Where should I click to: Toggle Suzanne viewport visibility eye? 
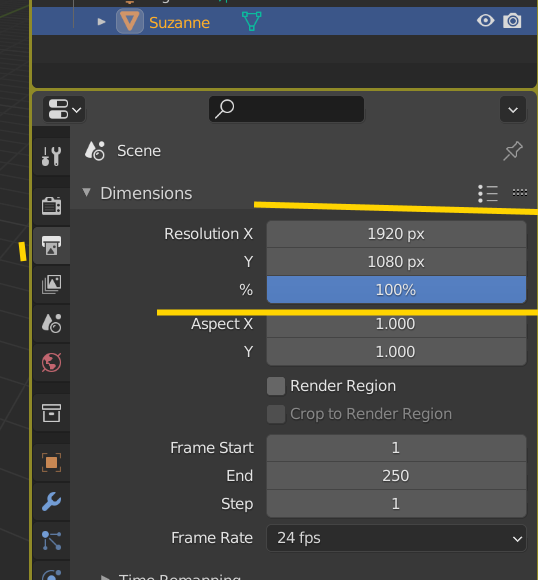(x=485, y=21)
